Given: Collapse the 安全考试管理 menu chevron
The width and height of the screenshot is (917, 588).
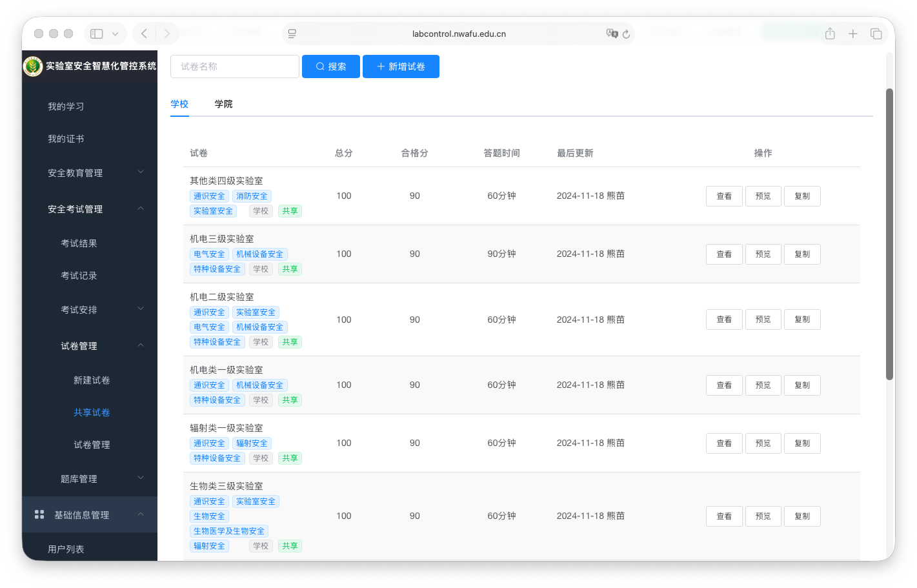Looking at the screenshot, I should click(x=141, y=208).
